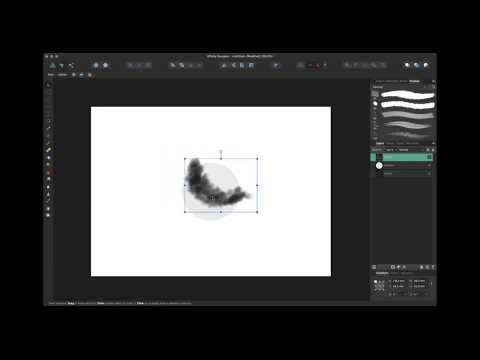Click the width field in Transform panel

pos(419,281)
